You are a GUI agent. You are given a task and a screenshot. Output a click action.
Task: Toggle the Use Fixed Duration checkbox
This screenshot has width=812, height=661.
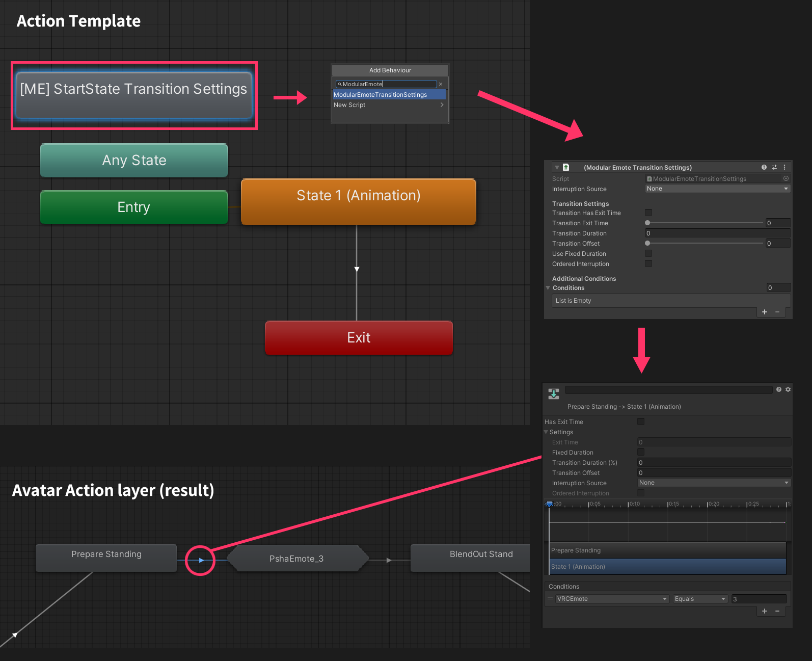click(648, 253)
